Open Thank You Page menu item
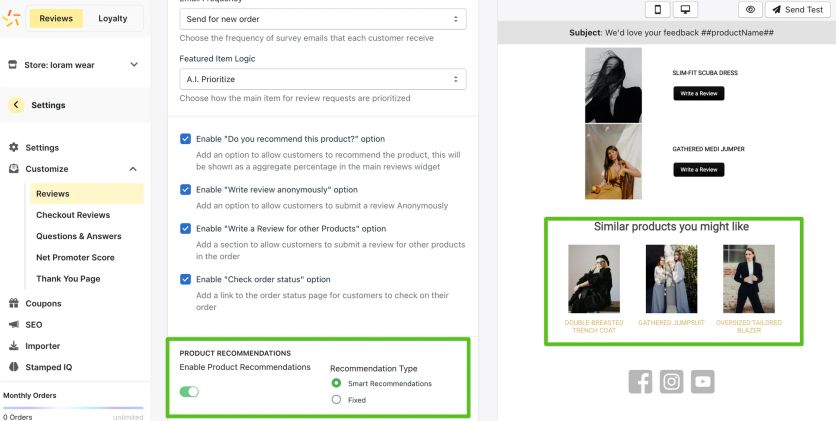Image resolution: width=836 pixels, height=421 pixels. tap(68, 279)
